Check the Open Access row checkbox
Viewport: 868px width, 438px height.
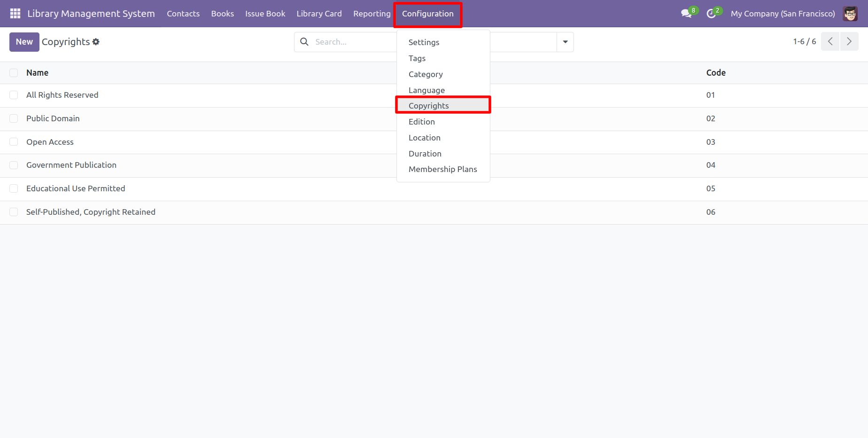click(x=14, y=142)
